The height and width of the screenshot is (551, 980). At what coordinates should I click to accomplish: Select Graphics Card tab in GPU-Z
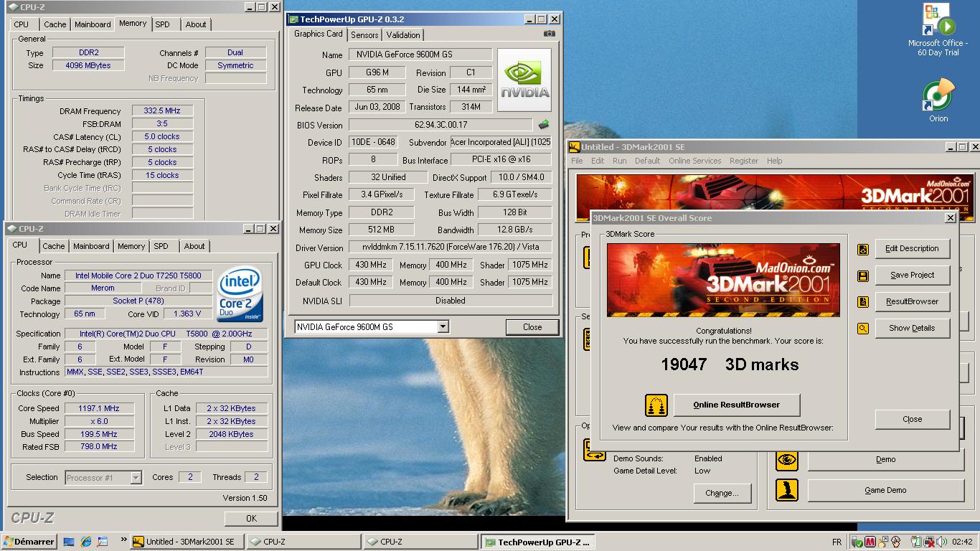(x=319, y=34)
